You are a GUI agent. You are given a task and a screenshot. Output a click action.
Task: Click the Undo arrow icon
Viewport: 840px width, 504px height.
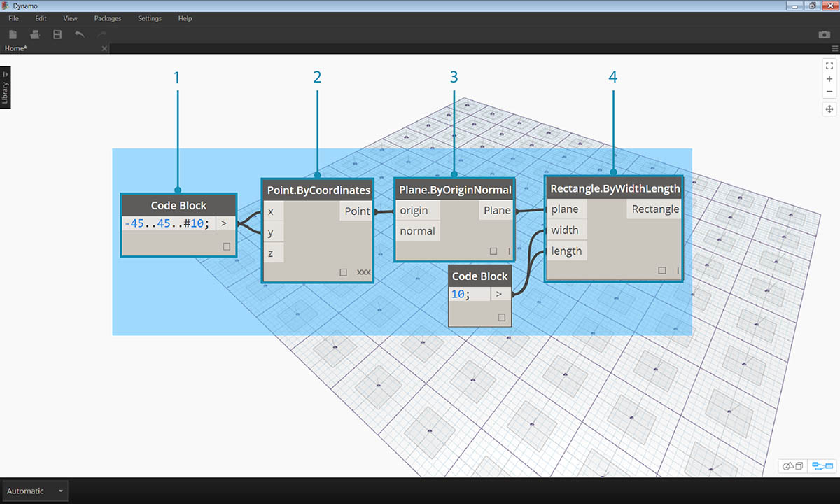click(x=80, y=34)
